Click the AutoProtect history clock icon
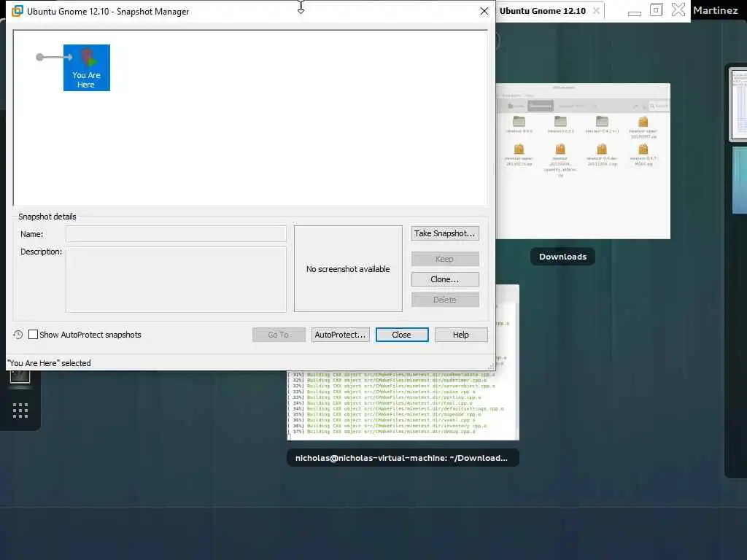 [x=18, y=335]
